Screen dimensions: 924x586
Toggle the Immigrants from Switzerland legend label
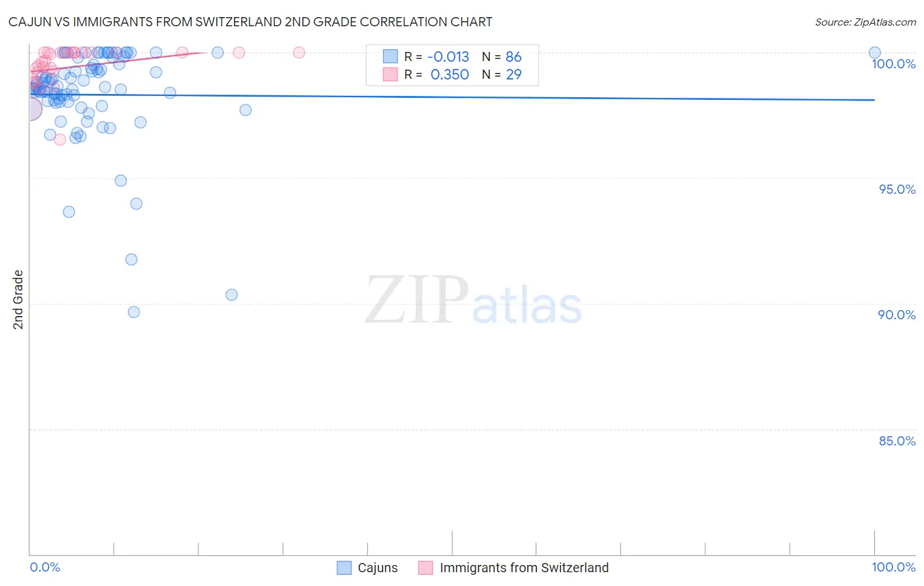[x=524, y=568]
